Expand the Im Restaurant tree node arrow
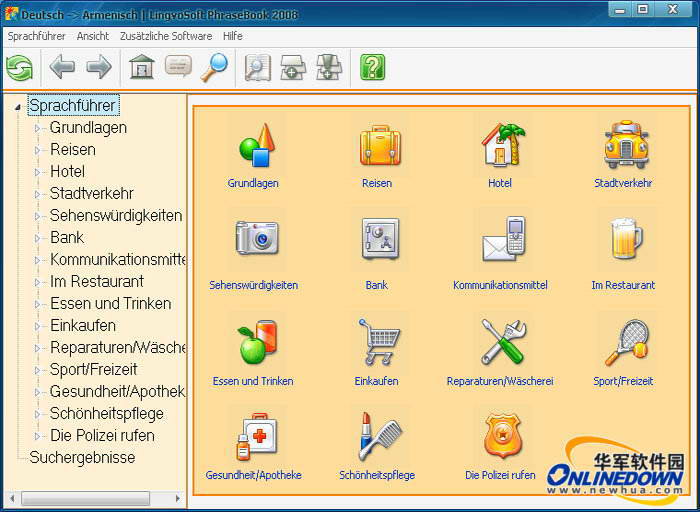Screen dimensions: 700x512 [x=38, y=282]
